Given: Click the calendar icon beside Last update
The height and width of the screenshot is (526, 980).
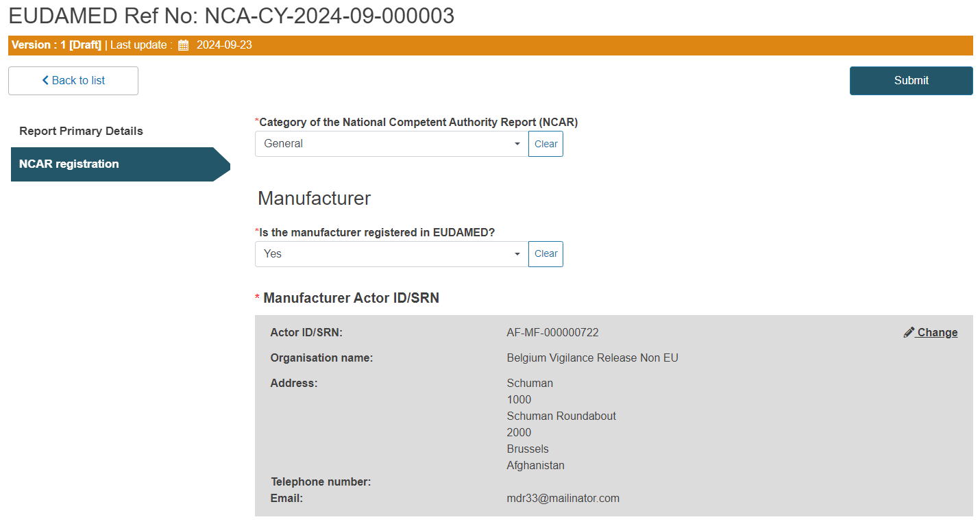Looking at the screenshot, I should (x=183, y=45).
